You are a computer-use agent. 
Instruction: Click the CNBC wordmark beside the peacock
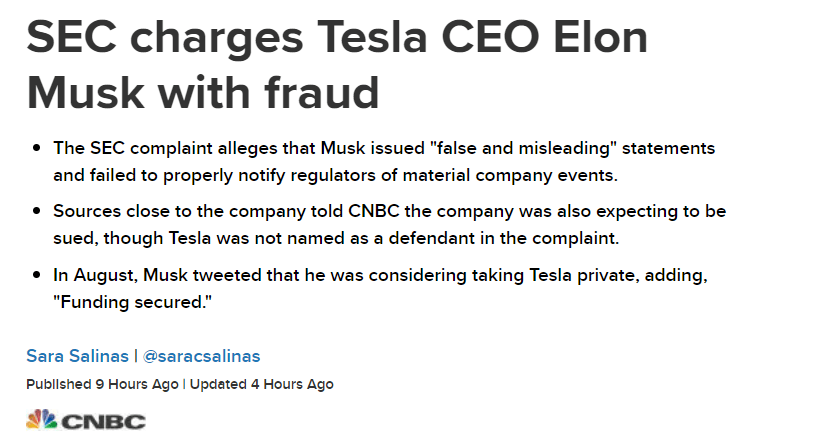[x=103, y=422]
